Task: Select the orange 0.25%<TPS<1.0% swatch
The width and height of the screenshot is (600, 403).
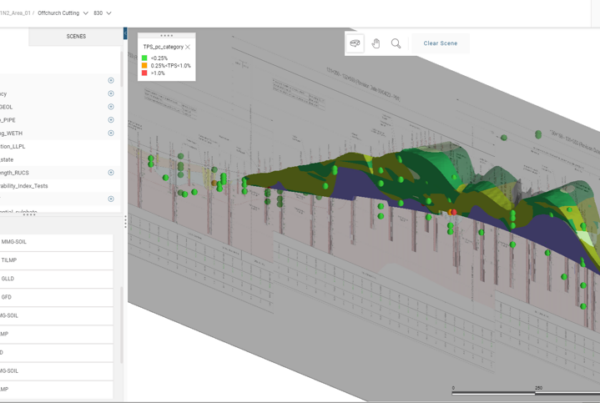Action: pos(145,66)
